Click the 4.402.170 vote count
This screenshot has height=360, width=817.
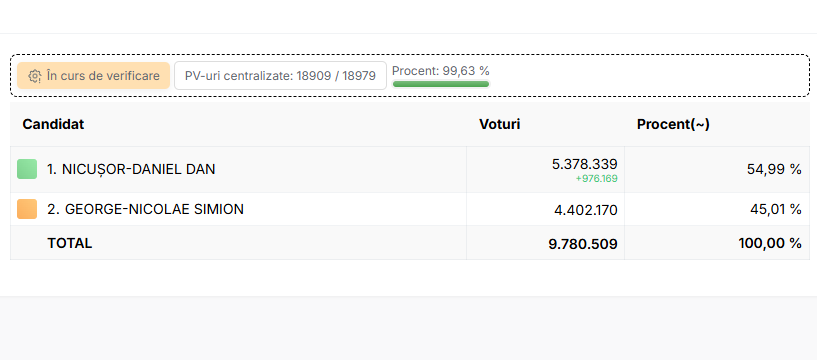click(586, 210)
